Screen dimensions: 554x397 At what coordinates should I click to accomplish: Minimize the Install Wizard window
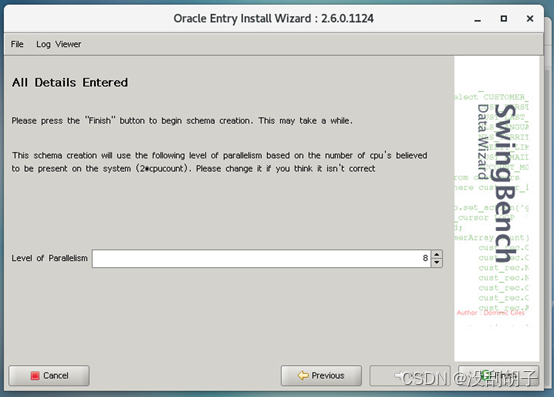pyautogui.click(x=478, y=19)
